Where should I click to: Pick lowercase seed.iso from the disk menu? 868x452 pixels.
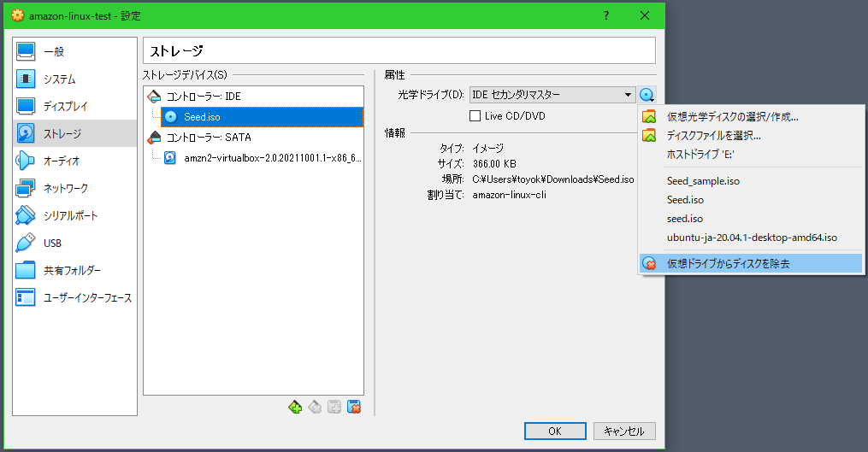coord(751,219)
